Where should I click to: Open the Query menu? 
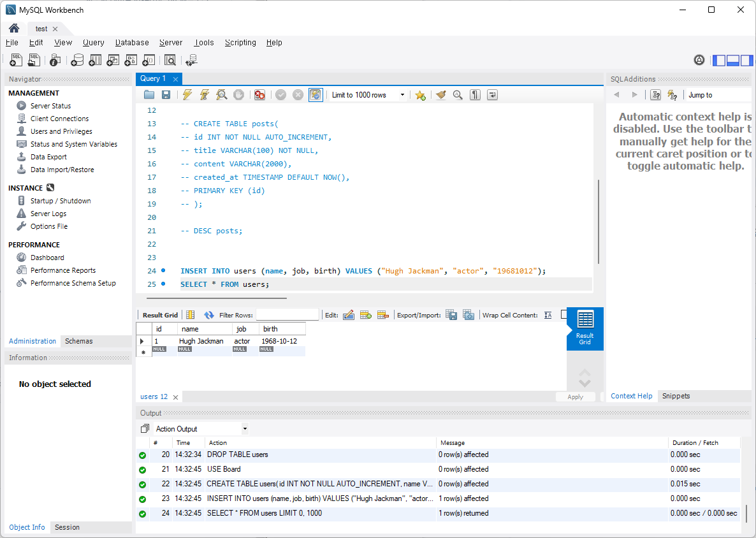pyautogui.click(x=94, y=43)
